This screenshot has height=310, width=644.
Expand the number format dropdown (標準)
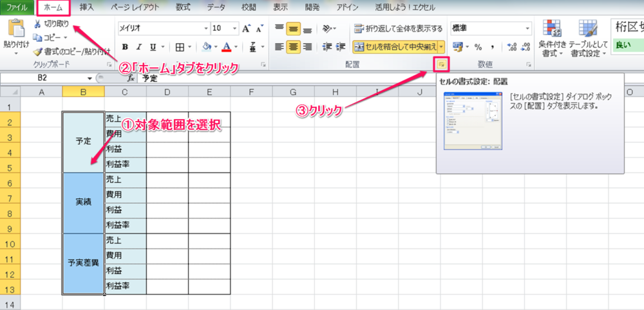(x=527, y=29)
